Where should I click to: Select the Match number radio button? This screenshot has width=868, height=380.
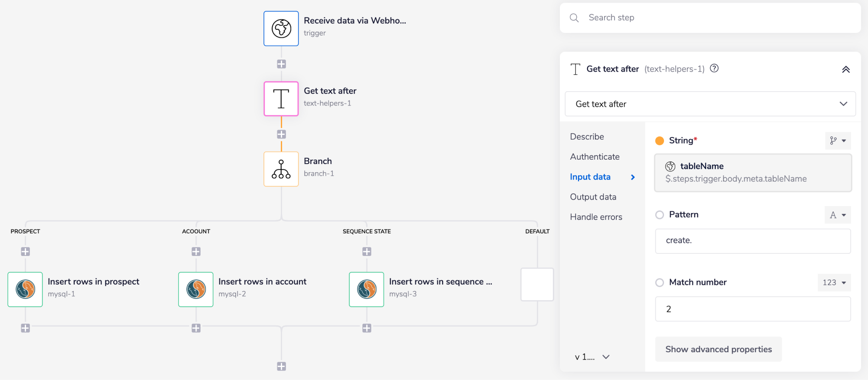point(660,282)
